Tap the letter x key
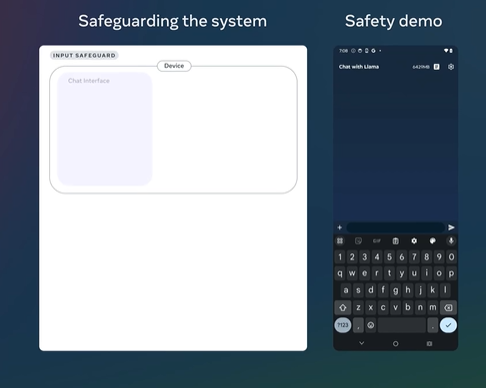486x388 pixels. tap(371, 307)
